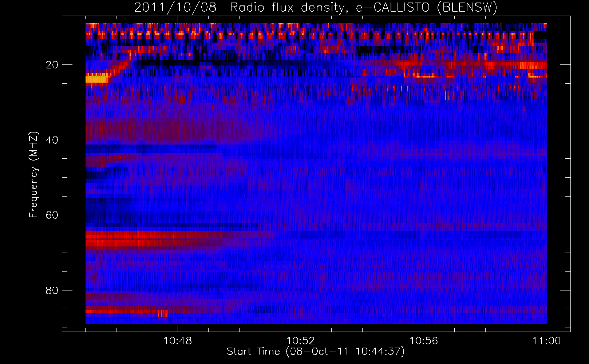Click the '11:00' time axis label
The image size is (589, 364).
tap(547, 341)
